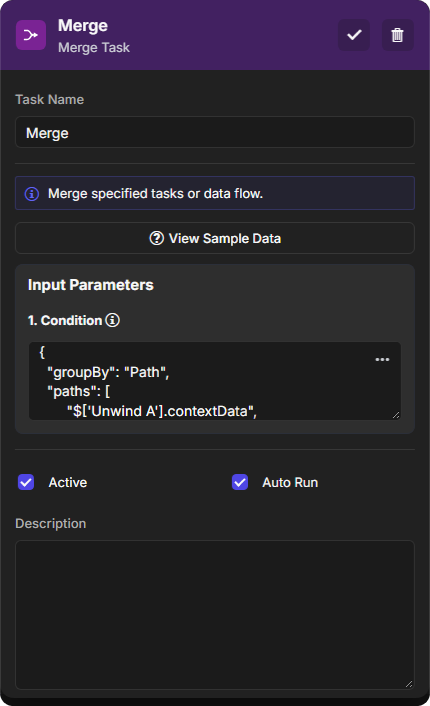
Task: Open the info tooltip next to Condition
Action: point(112,320)
